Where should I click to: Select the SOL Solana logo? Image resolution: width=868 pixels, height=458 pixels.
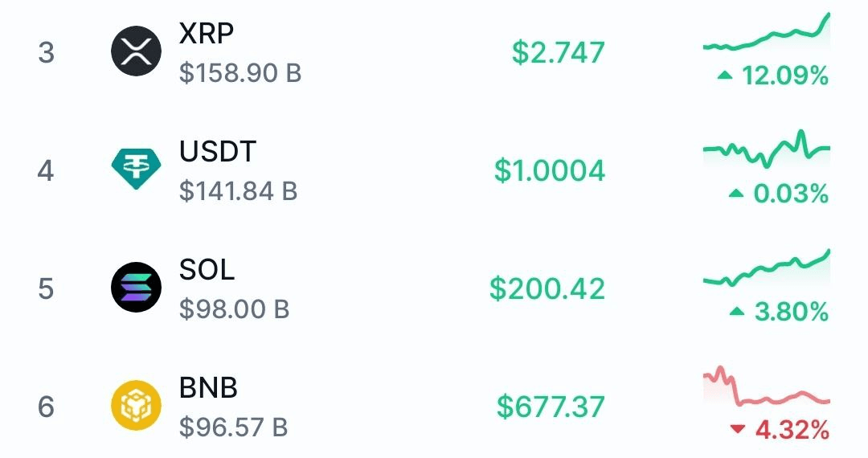(136, 288)
